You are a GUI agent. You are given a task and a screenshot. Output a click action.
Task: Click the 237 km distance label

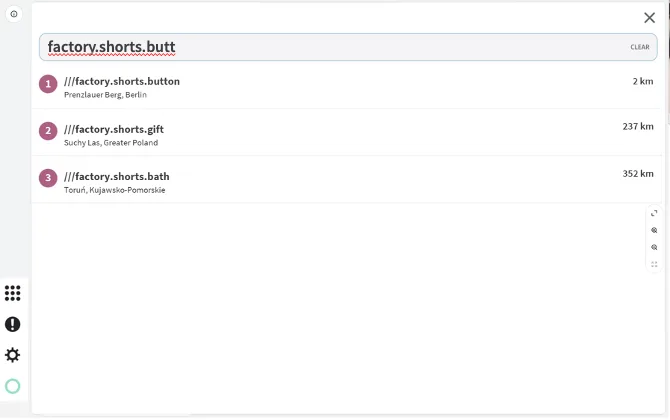(638, 126)
